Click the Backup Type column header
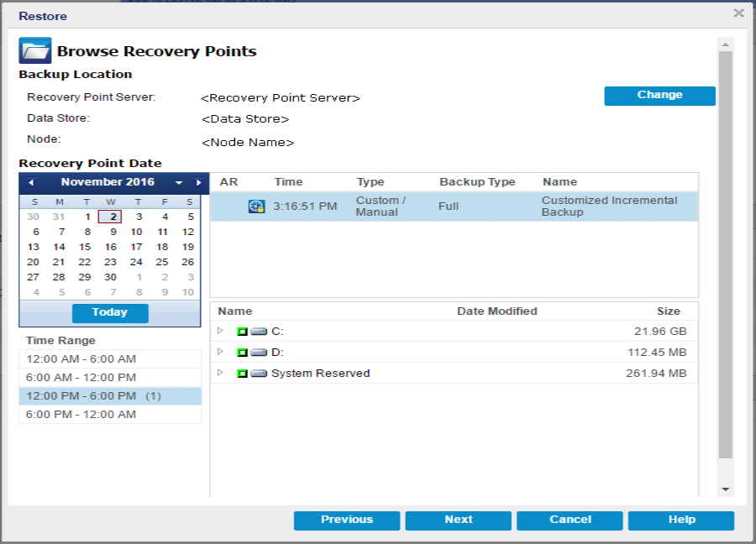756x544 pixels. [477, 182]
